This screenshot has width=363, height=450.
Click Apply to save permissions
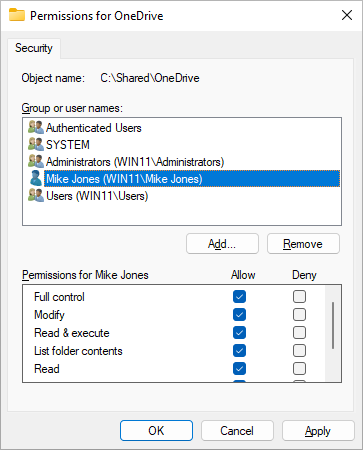coord(318,431)
